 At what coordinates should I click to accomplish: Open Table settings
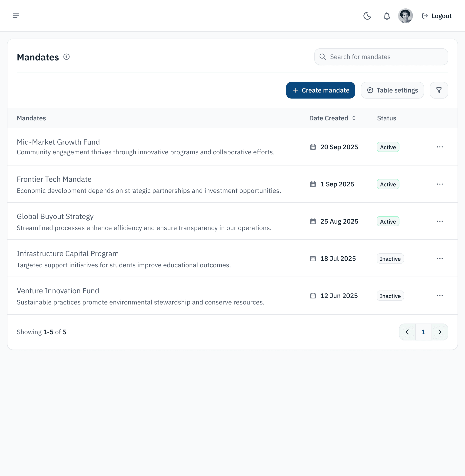pyautogui.click(x=392, y=90)
